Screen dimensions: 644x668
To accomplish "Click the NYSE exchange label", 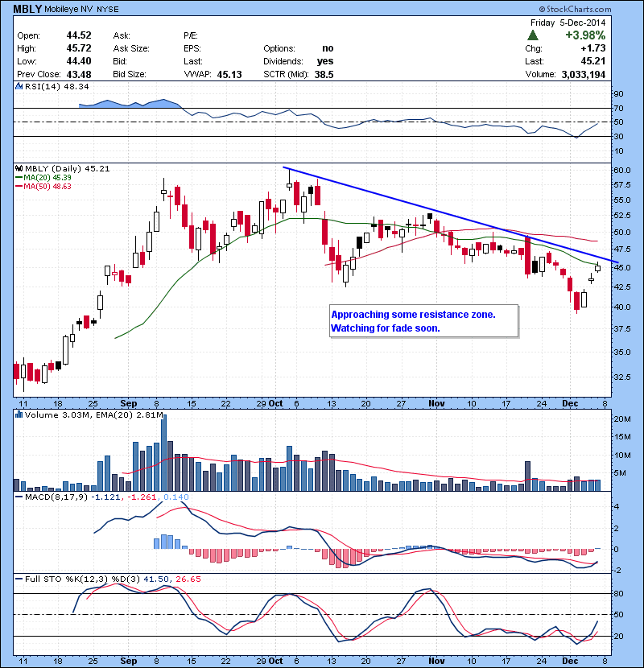I will (x=108, y=9).
